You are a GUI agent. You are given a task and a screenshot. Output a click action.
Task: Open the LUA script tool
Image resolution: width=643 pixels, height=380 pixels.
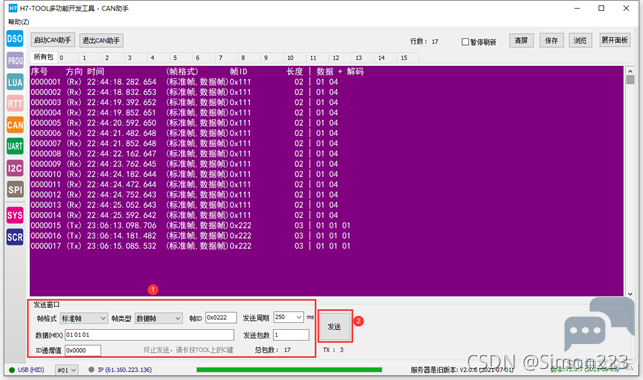pos(15,82)
